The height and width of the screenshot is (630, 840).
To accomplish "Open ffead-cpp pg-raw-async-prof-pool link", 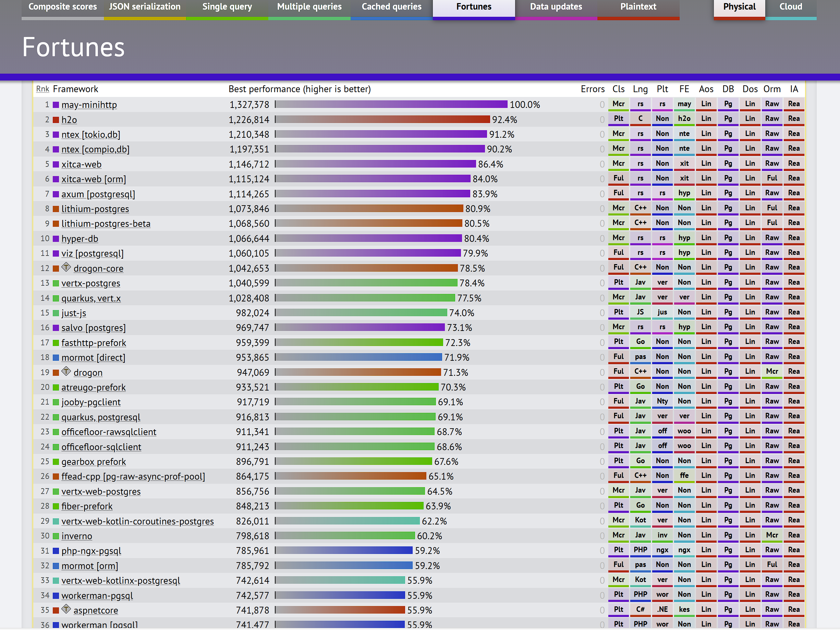I will click(133, 477).
